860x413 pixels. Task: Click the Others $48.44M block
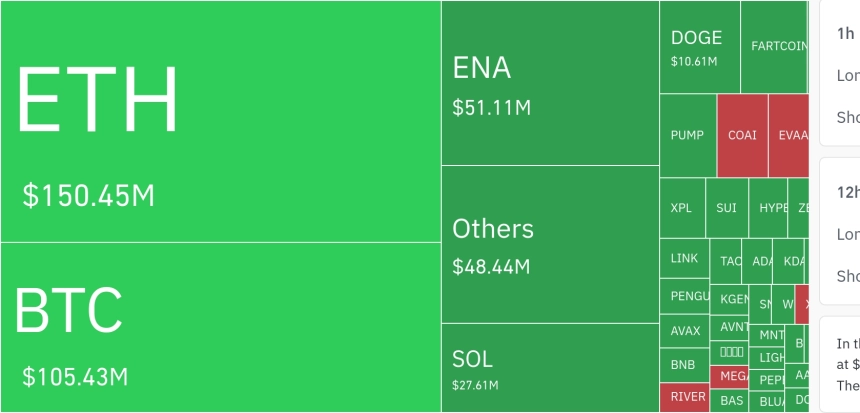coord(550,244)
